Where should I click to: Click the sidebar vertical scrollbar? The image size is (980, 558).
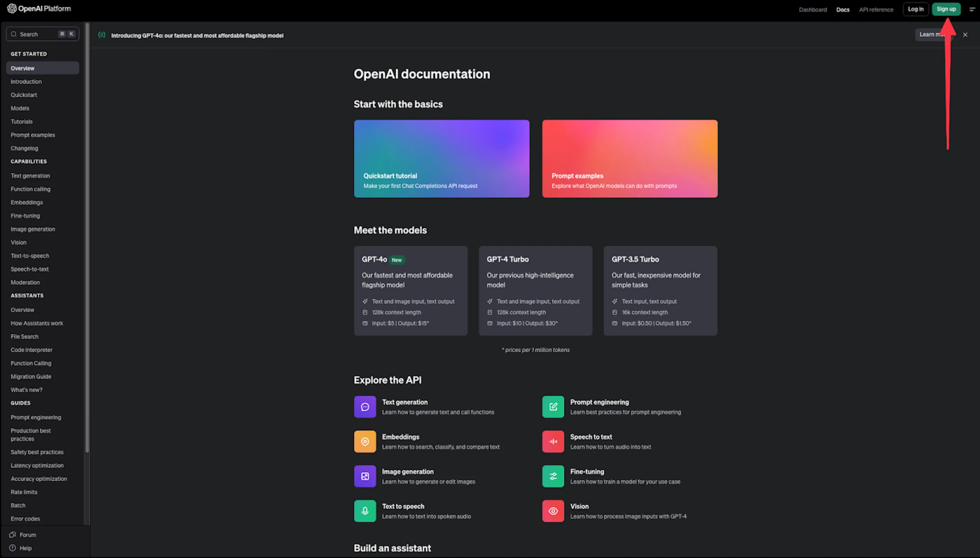[87, 237]
